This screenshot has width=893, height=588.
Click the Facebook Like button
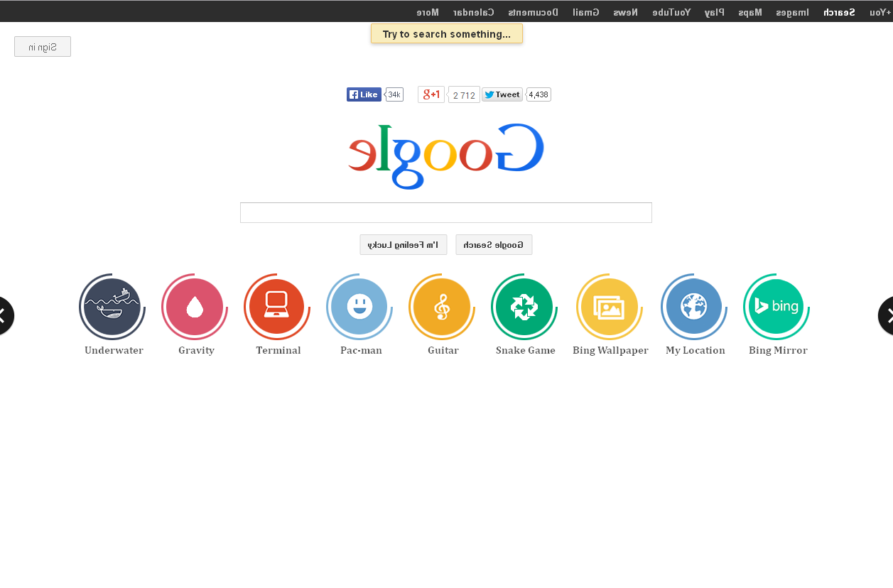(x=364, y=94)
